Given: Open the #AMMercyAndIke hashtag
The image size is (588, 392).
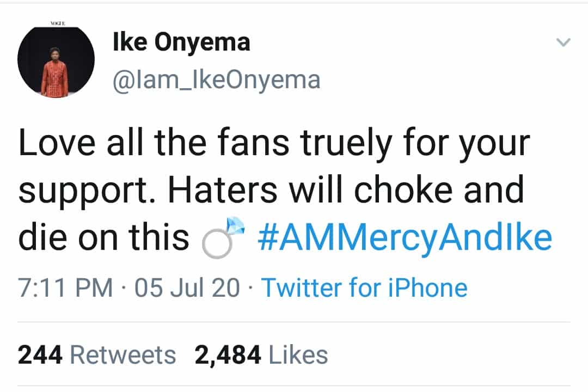Looking at the screenshot, I should 404,237.
